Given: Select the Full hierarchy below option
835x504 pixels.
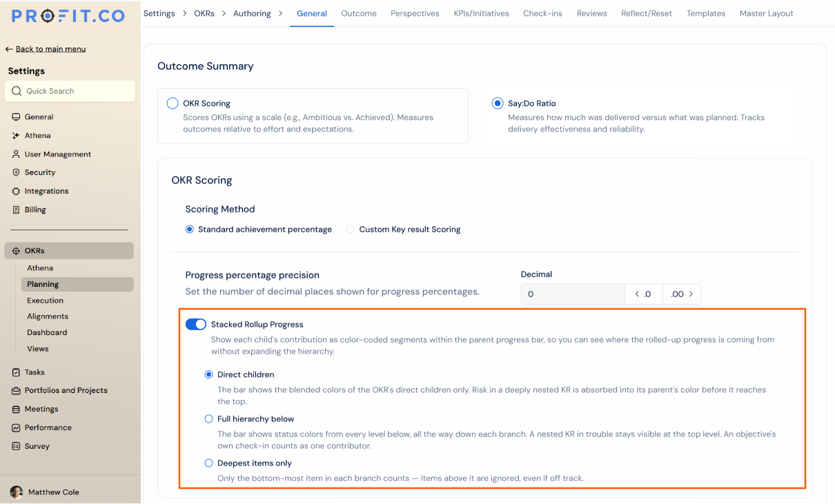Looking at the screenshot, I should tap(209, 419).
